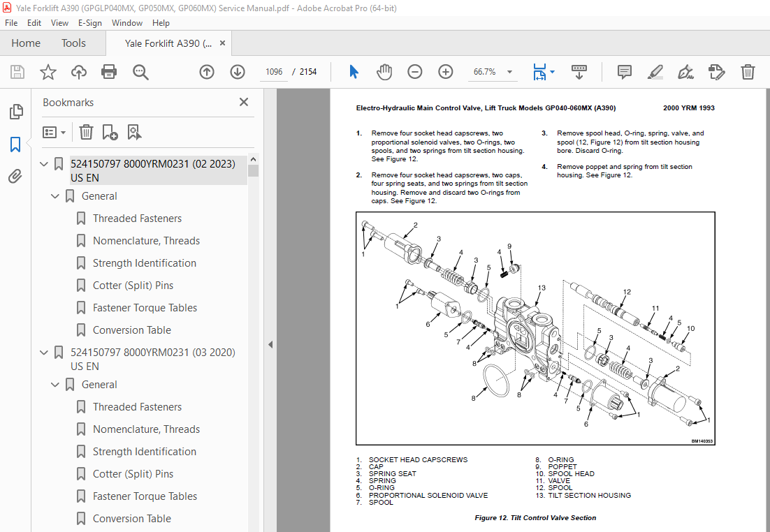Image resolution: width=770 pixels, height=532 pixels.
Task: Select the Hand pan tool
Action: (384, 72)
